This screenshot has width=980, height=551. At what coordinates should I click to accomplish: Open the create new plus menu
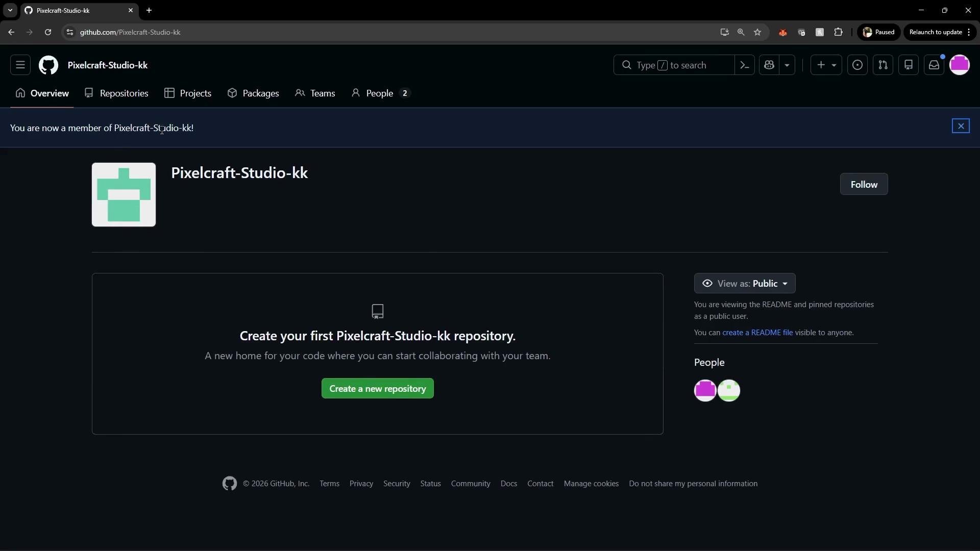826,65
